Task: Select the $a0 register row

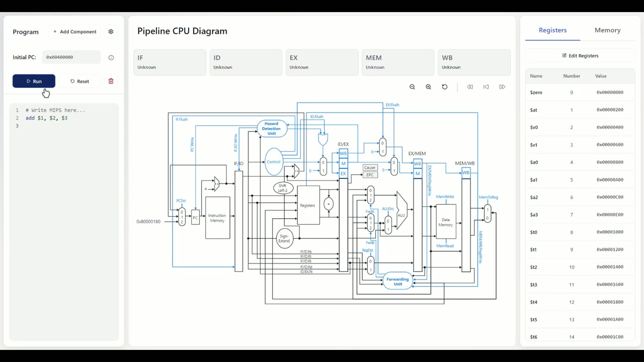Action: pos(580,162)
